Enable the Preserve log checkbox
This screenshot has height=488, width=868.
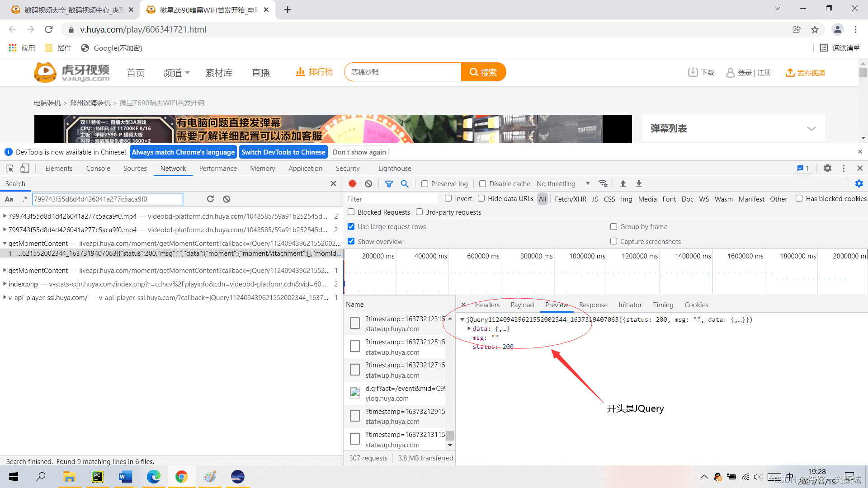coord(425,183)
